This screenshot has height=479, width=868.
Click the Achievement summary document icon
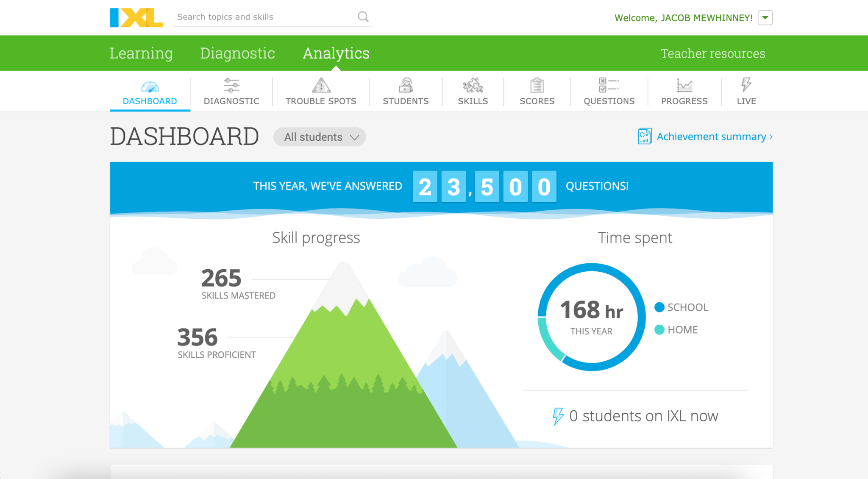(645, 136)
